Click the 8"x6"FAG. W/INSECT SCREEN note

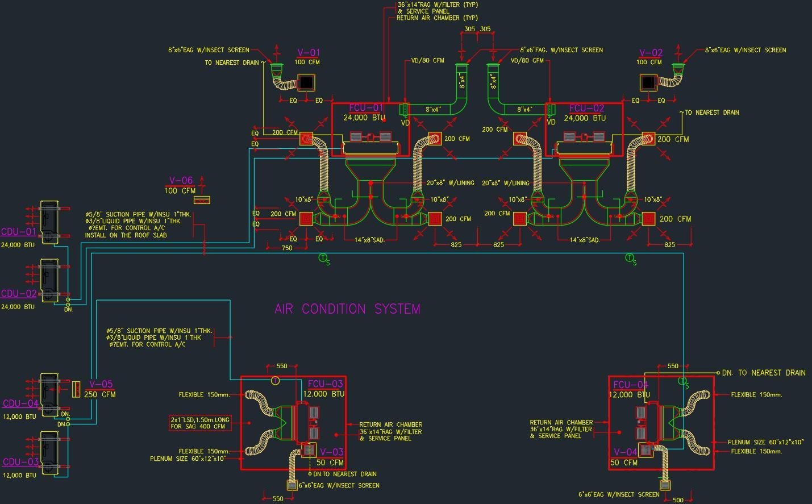561,50
